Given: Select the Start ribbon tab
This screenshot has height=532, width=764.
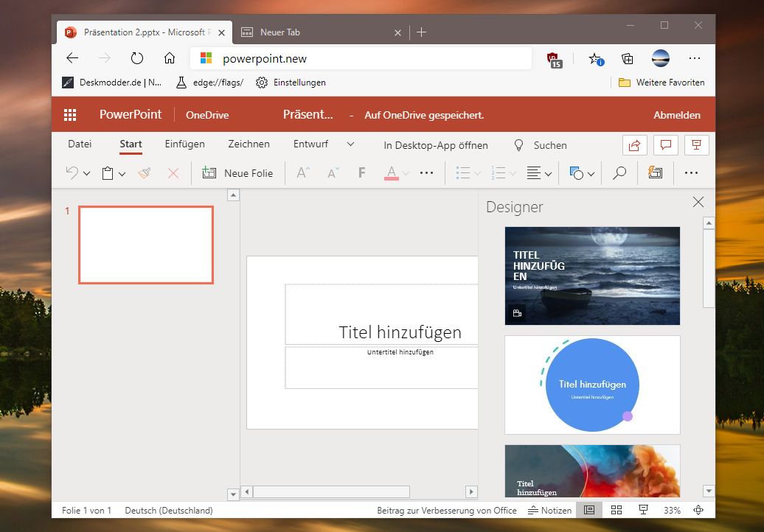Looking at the screenshot, I should (x=131, y=144).
